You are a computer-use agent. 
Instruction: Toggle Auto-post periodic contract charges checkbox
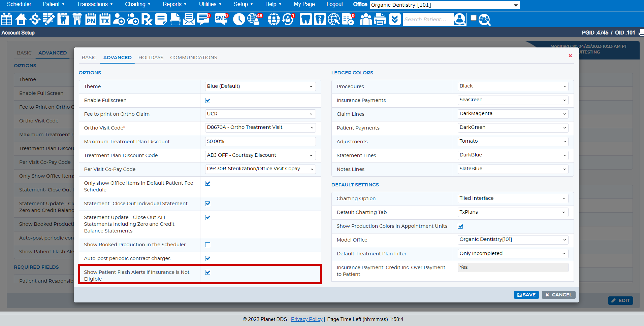[x=208, y=258]
